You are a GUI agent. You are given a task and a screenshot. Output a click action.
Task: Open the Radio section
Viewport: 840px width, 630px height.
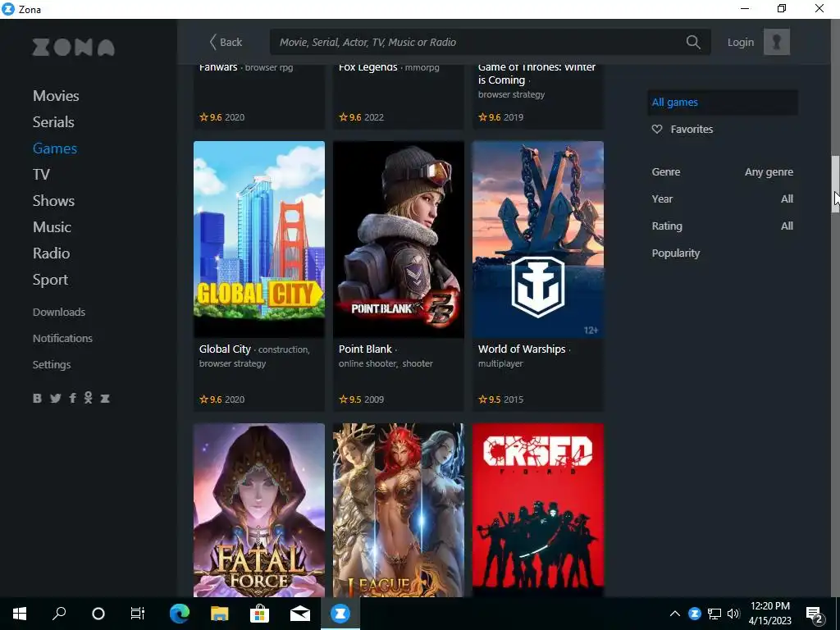click(52, 253)
